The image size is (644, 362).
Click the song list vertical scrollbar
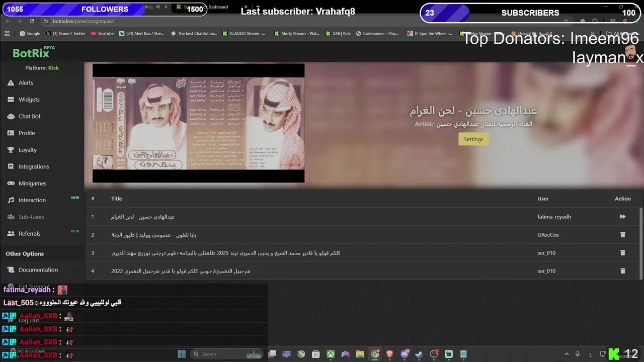point(640,243)
